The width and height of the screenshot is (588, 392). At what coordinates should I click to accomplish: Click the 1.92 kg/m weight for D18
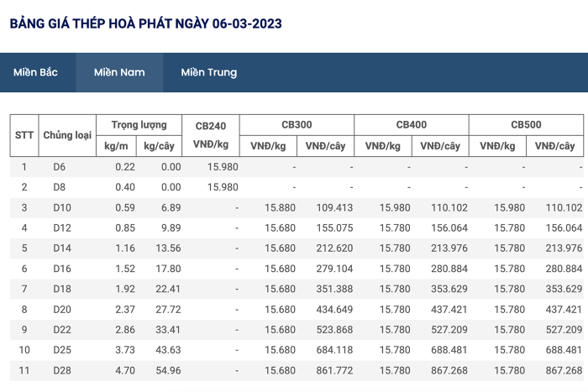125,289
